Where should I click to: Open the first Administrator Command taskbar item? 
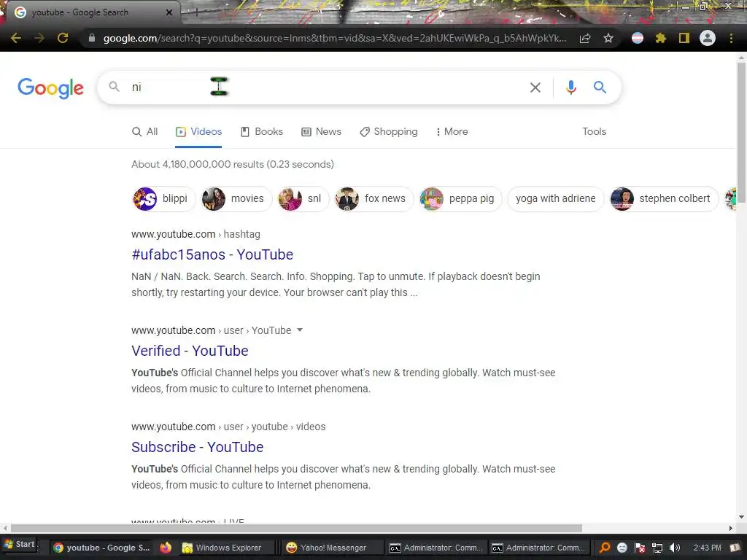pos(437,548)
